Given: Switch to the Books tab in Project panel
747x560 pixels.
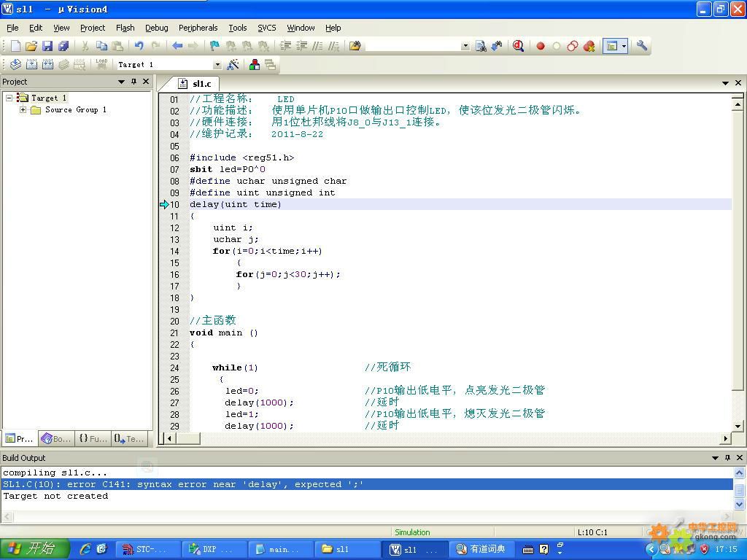Looking at the screenshot, I should coord(56,438).
